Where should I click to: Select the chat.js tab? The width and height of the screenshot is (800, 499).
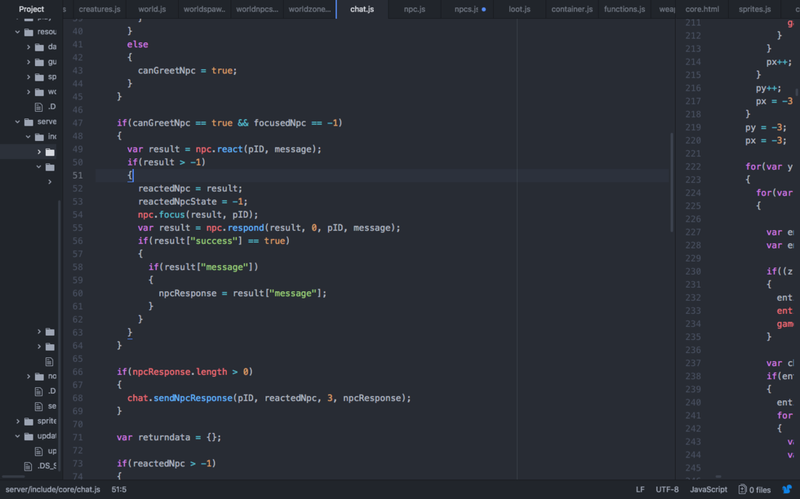coord(362,9)
